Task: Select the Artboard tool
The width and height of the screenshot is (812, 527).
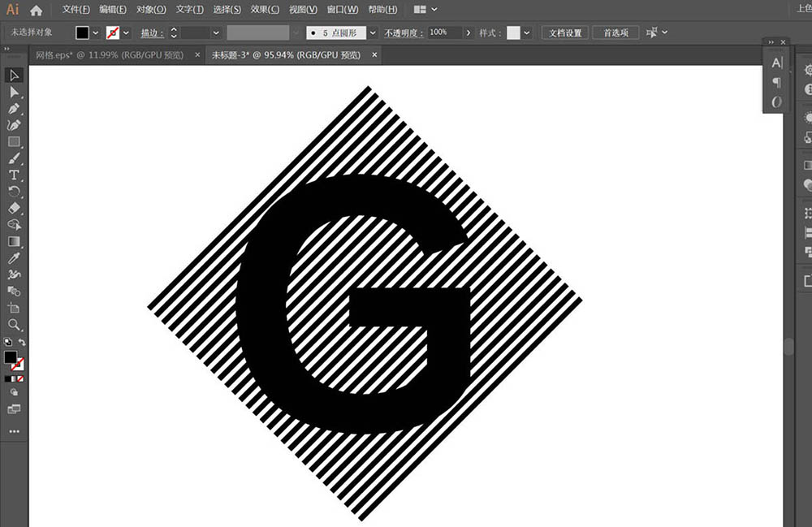Action: click(x=14, y=308)
